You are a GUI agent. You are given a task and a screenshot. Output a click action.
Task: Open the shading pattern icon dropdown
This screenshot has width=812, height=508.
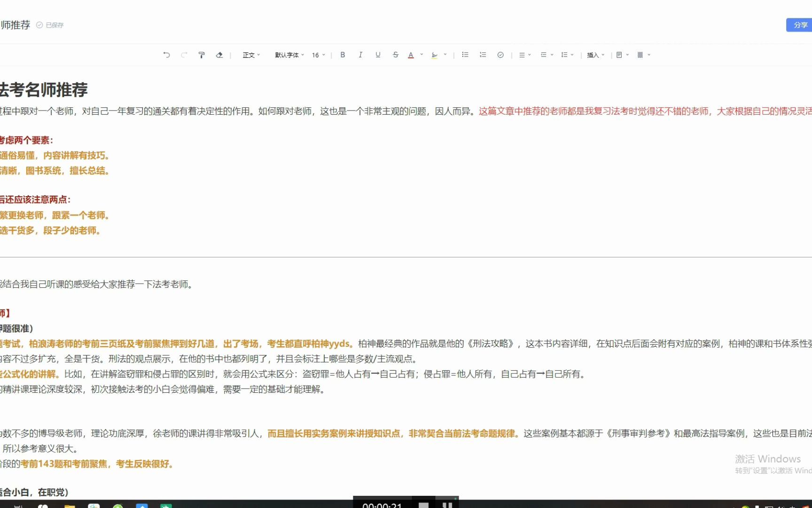coord(644,55)
